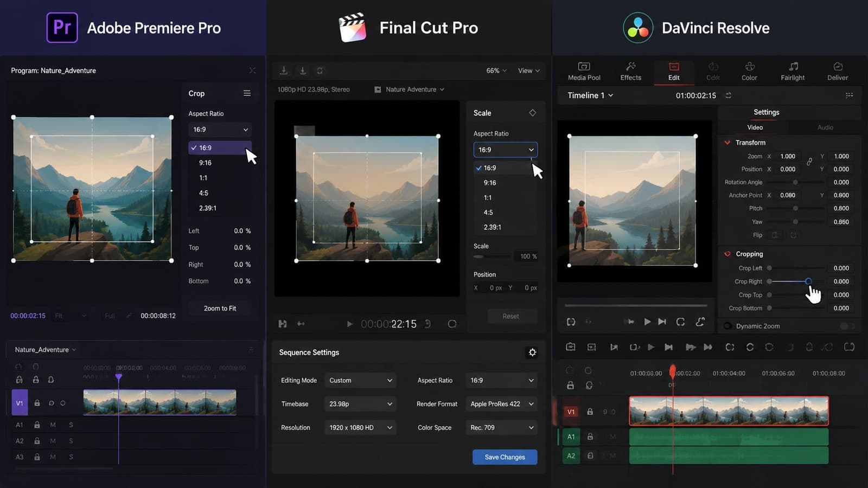Click the refresh icon next to DaVinci timecode
Viewport: 868px width, 488px height.
(728, 95)
